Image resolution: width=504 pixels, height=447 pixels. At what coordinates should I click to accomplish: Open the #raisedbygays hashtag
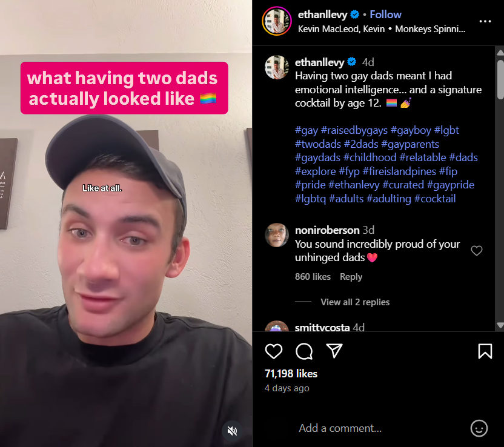(354, 130)
